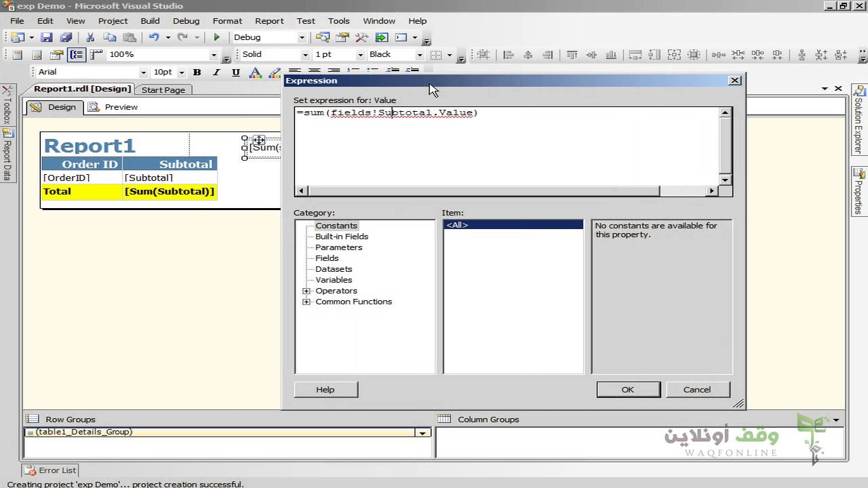
Task: Expand the Operators category node
Action: pos(307,291)
